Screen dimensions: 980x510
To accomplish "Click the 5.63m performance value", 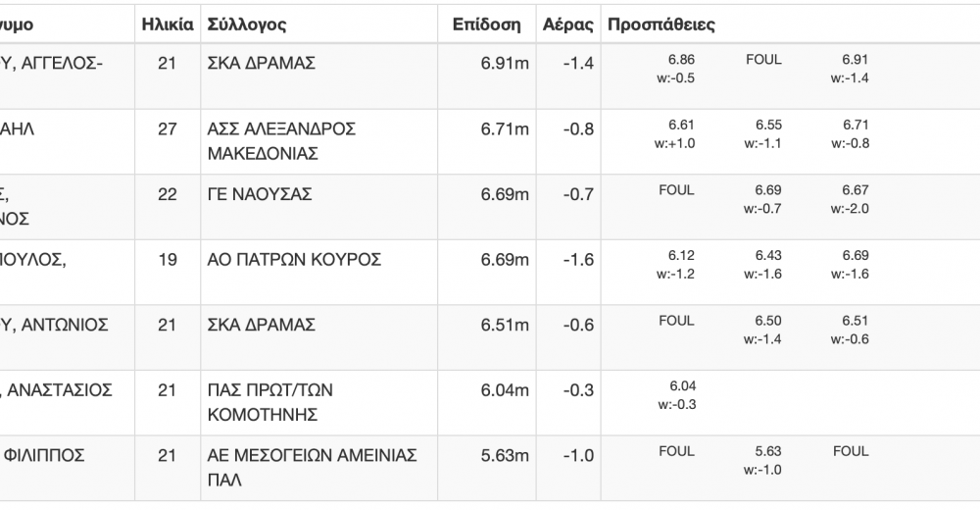I will coord(505,455).
